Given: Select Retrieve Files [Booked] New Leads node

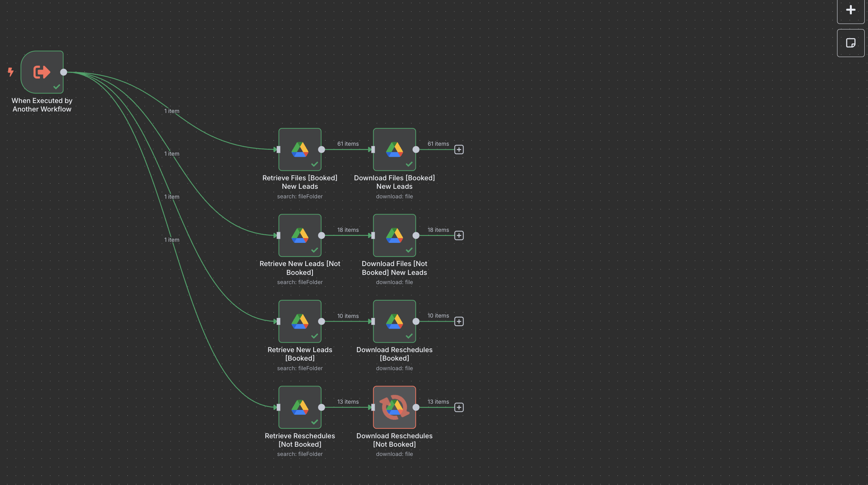Looking at the screenshot, I should point(300,149).
